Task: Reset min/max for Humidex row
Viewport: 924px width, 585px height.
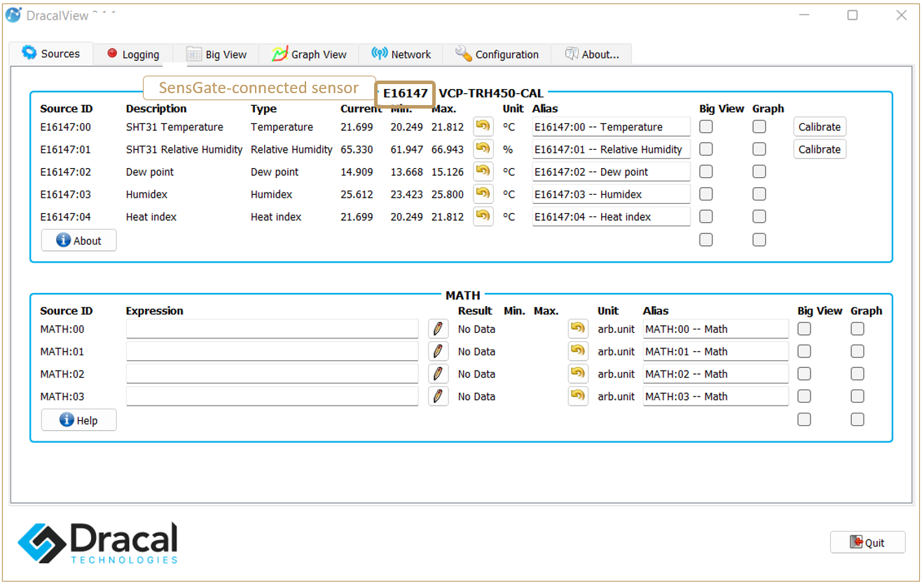Action: pyautogui.click(x=483, y=194)
